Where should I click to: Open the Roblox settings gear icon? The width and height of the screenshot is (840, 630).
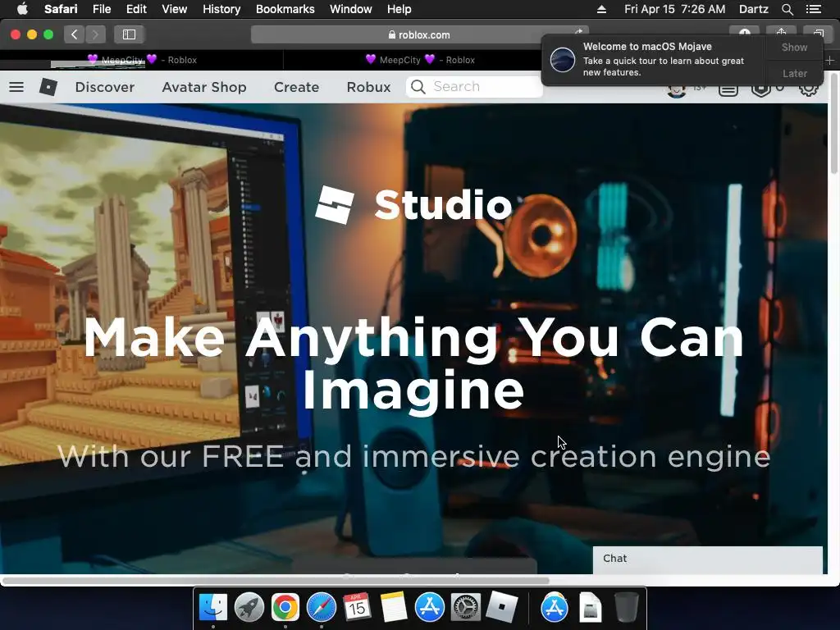(x=808, y=88)
